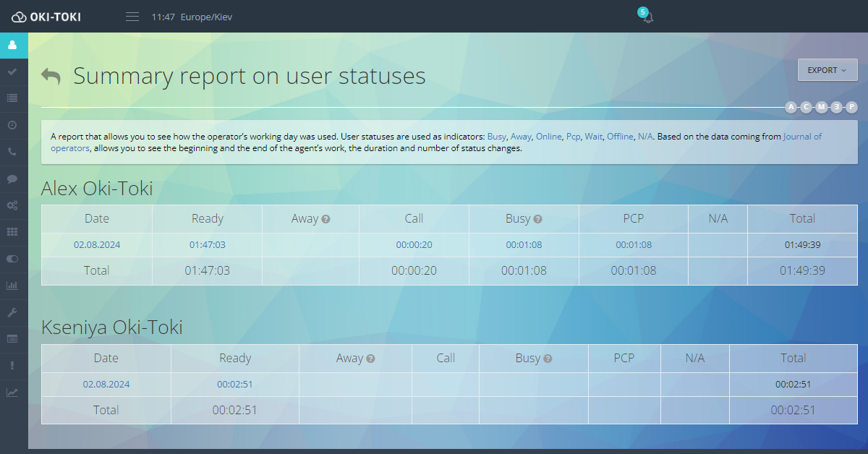868x454 pixels.
Task: Click the toggle switch sidebar icon
Action: coord(12,259)
